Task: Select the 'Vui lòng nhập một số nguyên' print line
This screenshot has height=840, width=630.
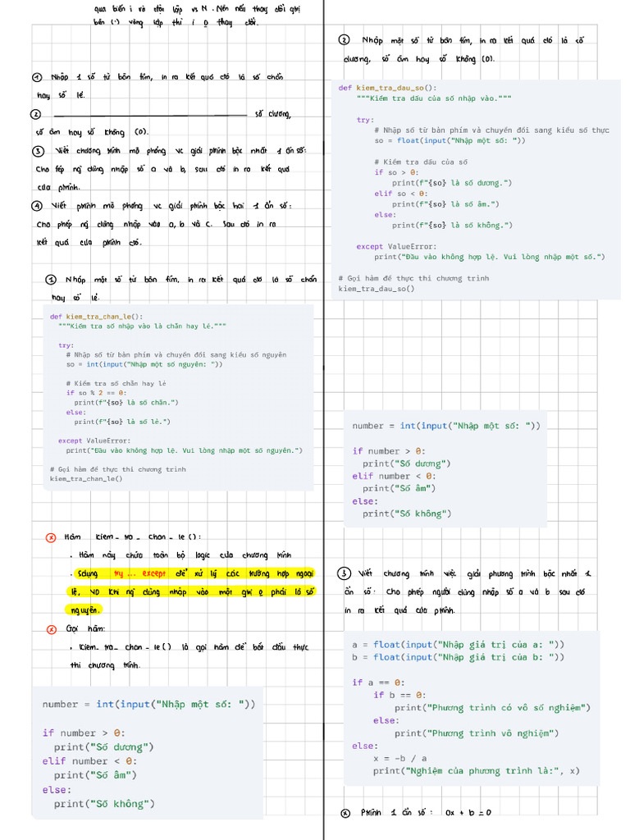Action: pos(185,450)
